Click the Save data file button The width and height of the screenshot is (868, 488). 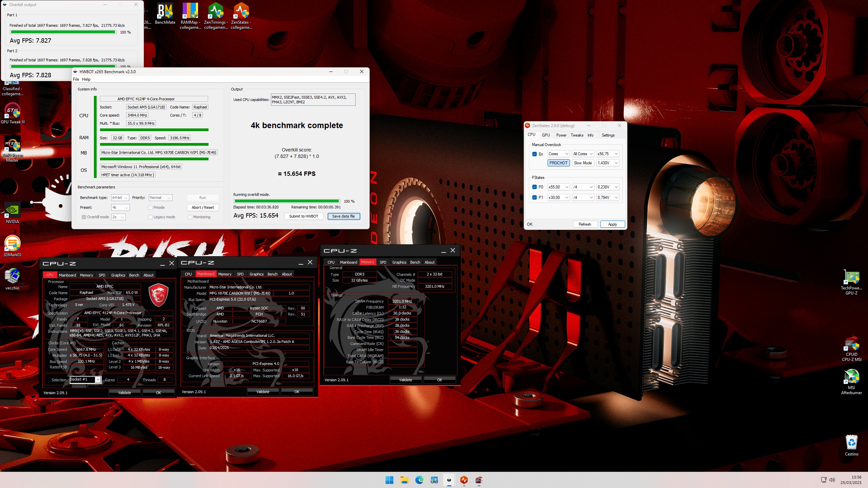[x=343, y=216]
